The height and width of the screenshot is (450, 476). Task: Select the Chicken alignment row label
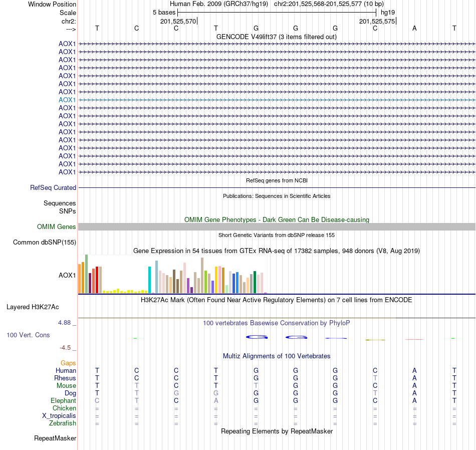click(x=64, y=408)
